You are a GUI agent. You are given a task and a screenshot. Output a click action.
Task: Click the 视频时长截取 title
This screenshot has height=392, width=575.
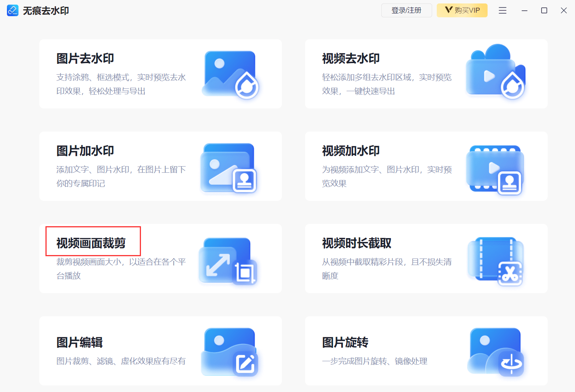coord(357,243)
